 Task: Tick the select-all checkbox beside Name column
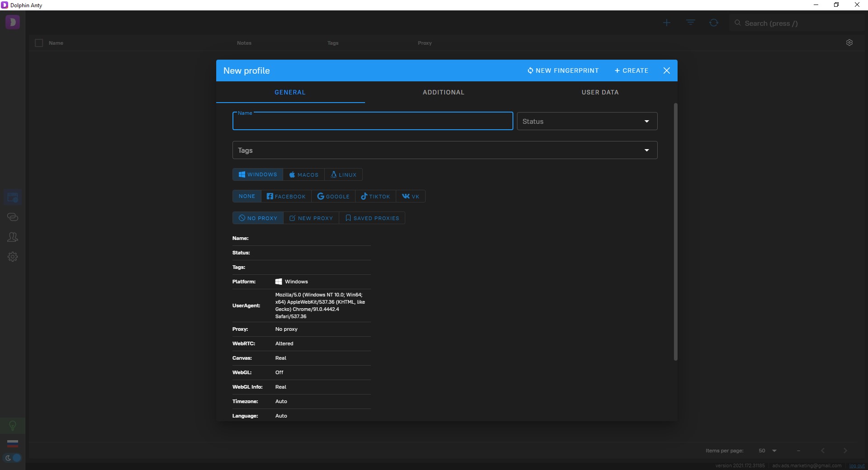pyautogui.click(x=39, y=43)
